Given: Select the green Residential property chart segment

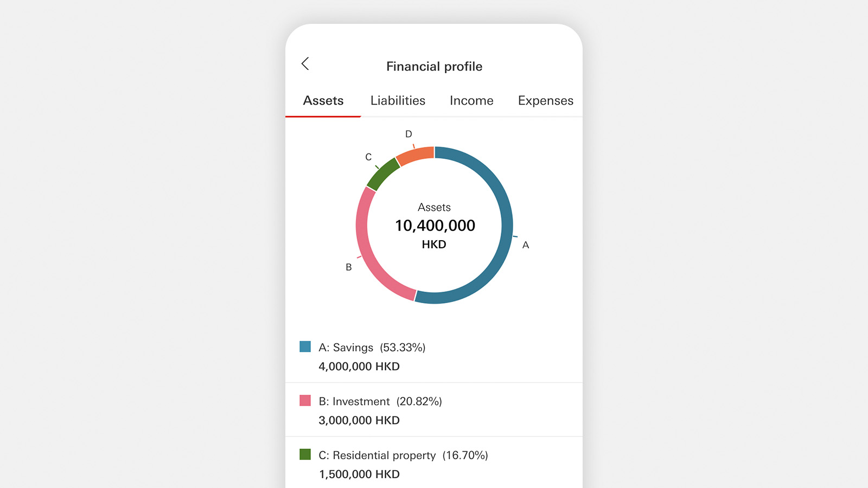Looking at the screenshot, I should 382,175.
